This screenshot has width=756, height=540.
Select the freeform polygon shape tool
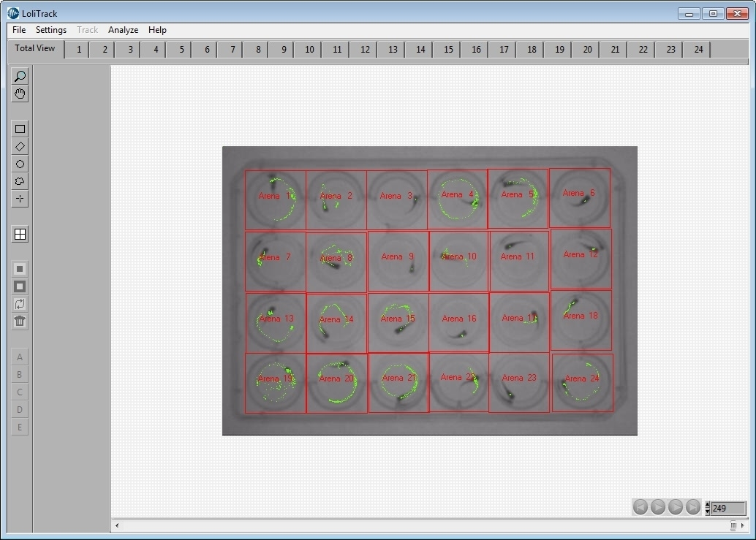(x=20, y=181)
